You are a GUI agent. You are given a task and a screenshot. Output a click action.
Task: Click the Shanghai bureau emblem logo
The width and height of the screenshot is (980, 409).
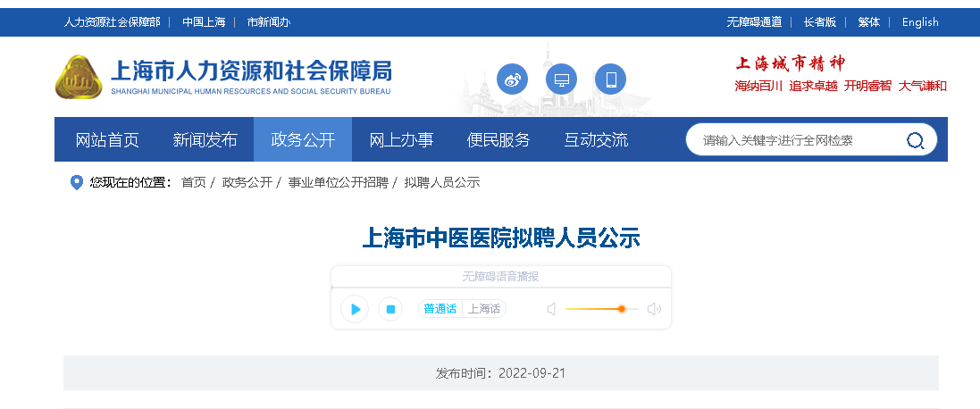click(79, 78)
